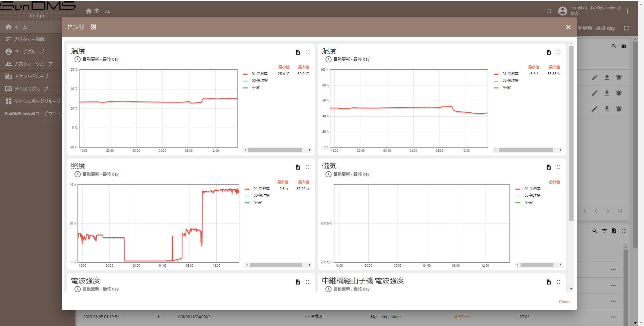Go to previous page in background table
This screenshot has height=326, width=644.
point(596,211)
